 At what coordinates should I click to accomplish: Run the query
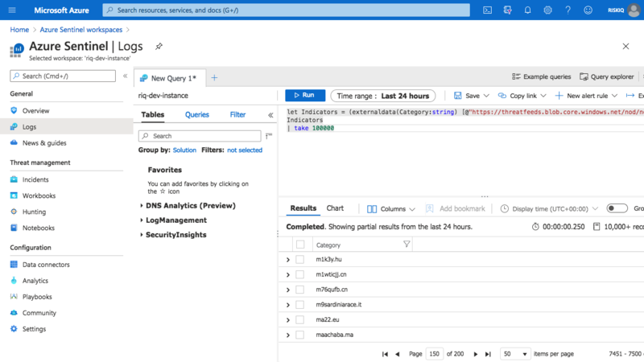click(x=305, y=95)
